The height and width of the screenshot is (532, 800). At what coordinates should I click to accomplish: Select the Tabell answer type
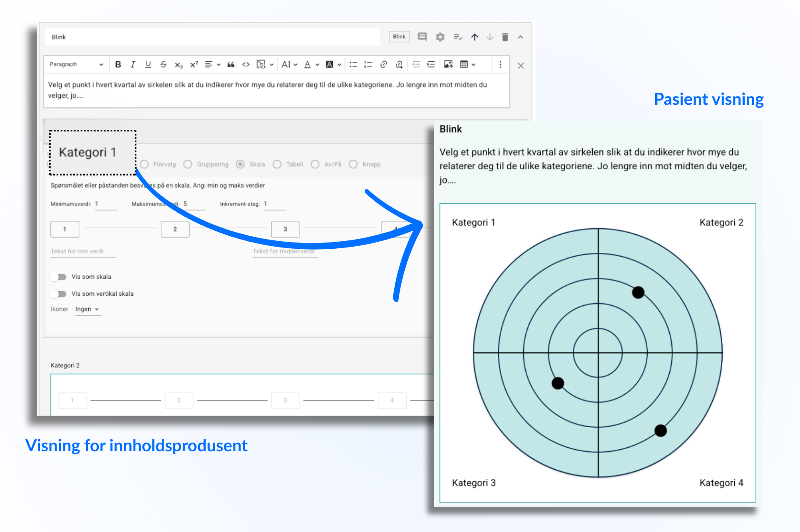pos(277,164)
